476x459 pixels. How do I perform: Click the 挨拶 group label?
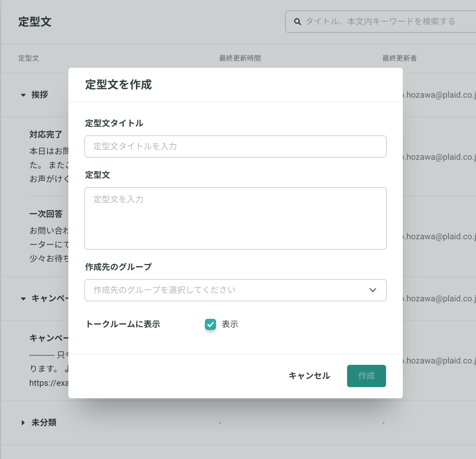point(40,95)
